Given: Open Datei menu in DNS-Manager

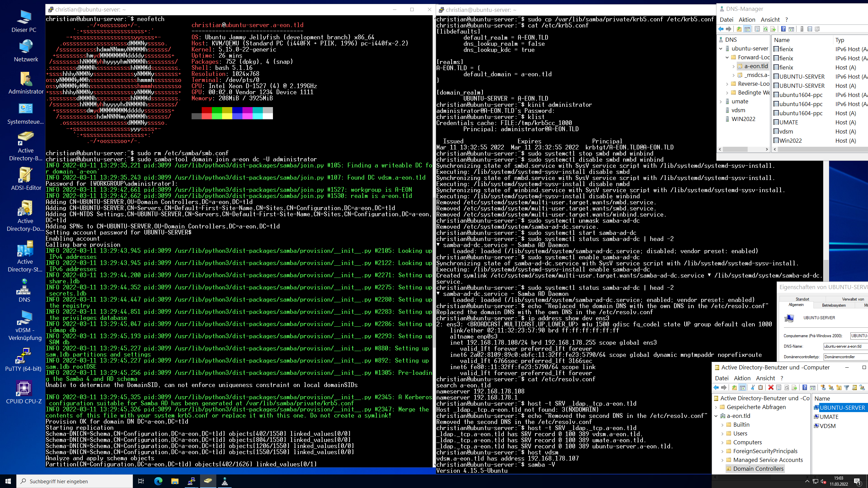Looking at the screenshot, I should click(726, 20).
